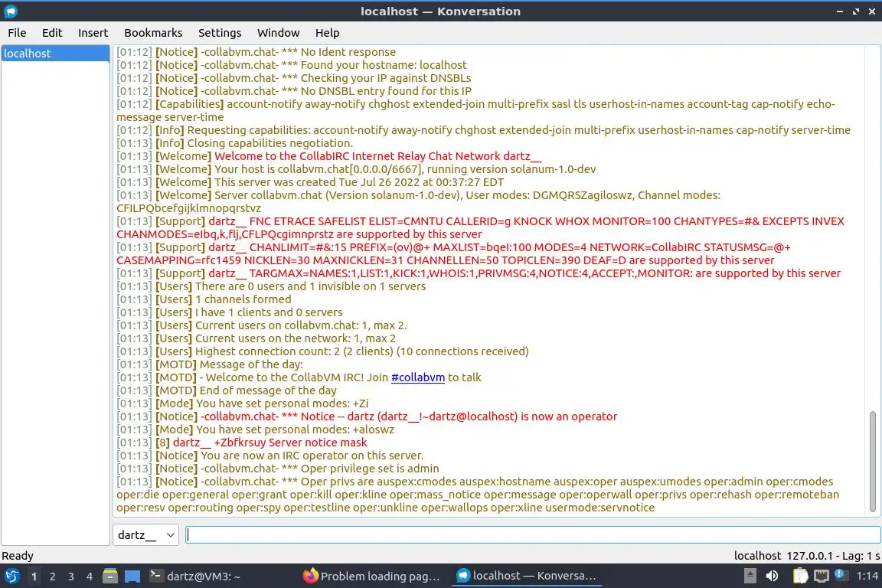Switch to virtual desktop 1
Image resolution: width=882 pixels, height=588 pixels.
(34, 577)
